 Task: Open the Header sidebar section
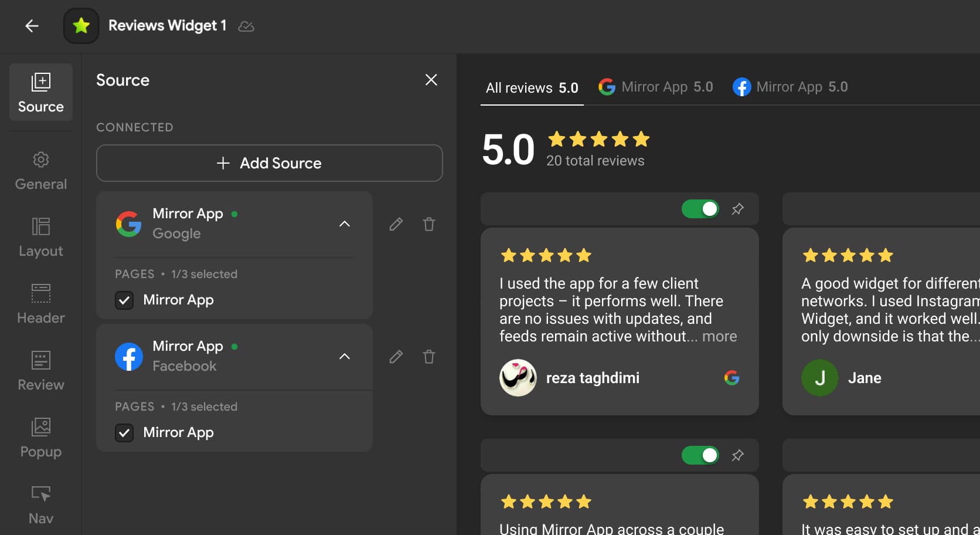[x=41, y=304]
